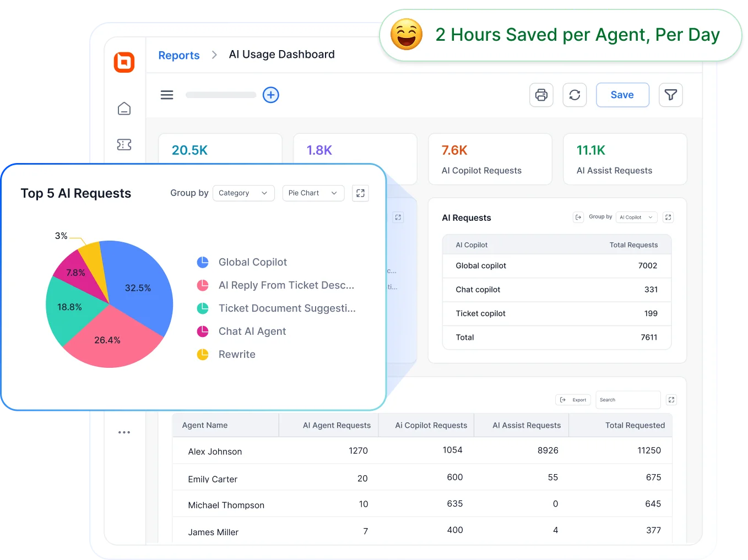Click the hamburger menu icon

[x=167, y=95]
